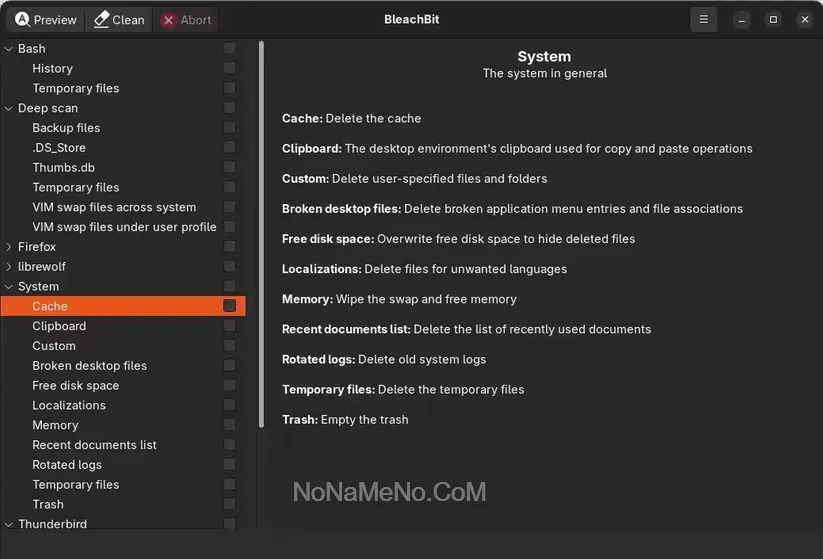Enable the System Cache checkbox
Image resolution: width=823 pixels, height=559 pixels.
pos(230,306)
